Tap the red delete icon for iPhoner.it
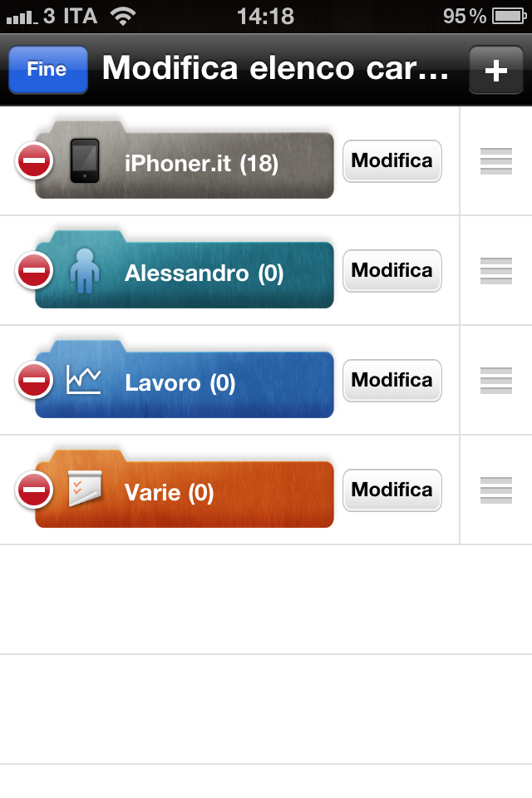 click(34, 160)
